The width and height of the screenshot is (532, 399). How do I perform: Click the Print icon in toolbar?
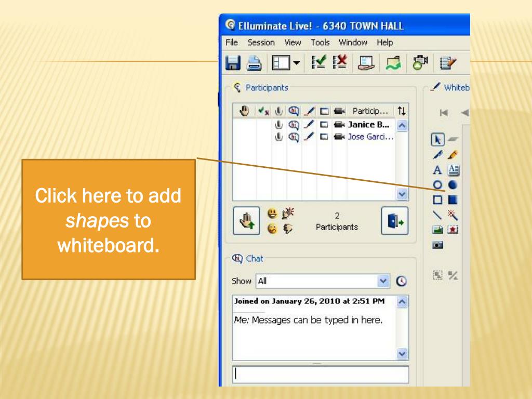coord(254,63)
